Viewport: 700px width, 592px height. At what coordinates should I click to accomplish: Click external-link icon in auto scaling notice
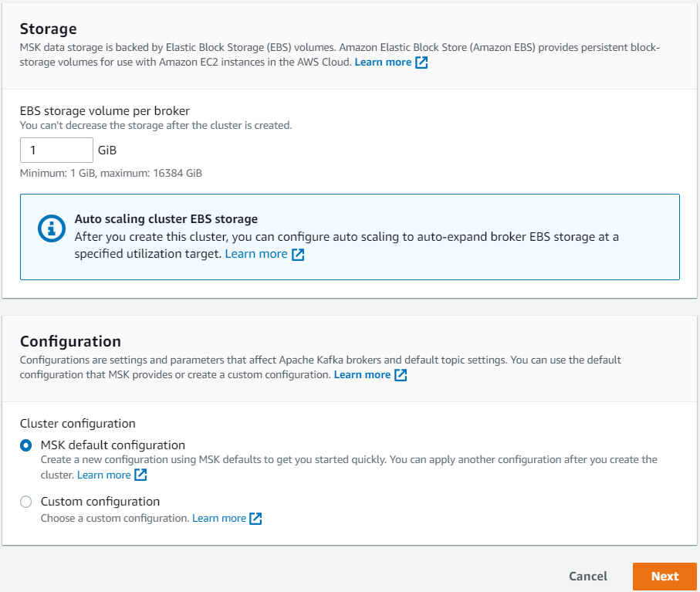pyautogui.click(x=298, y=255)
